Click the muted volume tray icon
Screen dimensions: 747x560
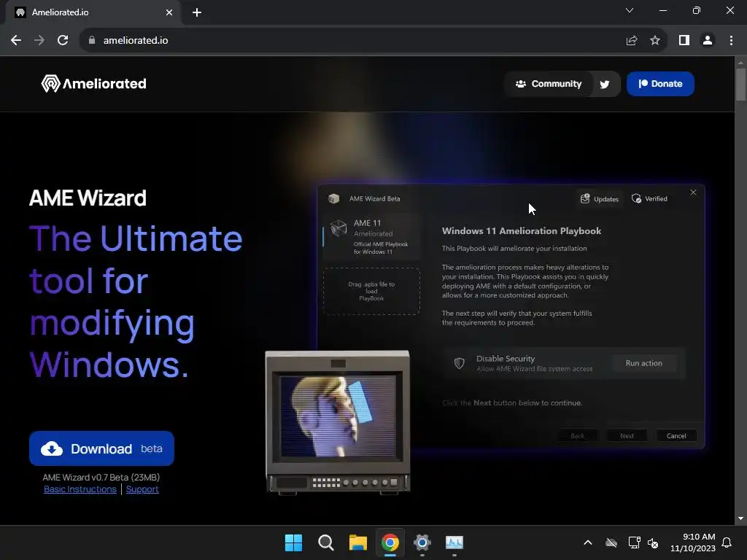(653, 542)
